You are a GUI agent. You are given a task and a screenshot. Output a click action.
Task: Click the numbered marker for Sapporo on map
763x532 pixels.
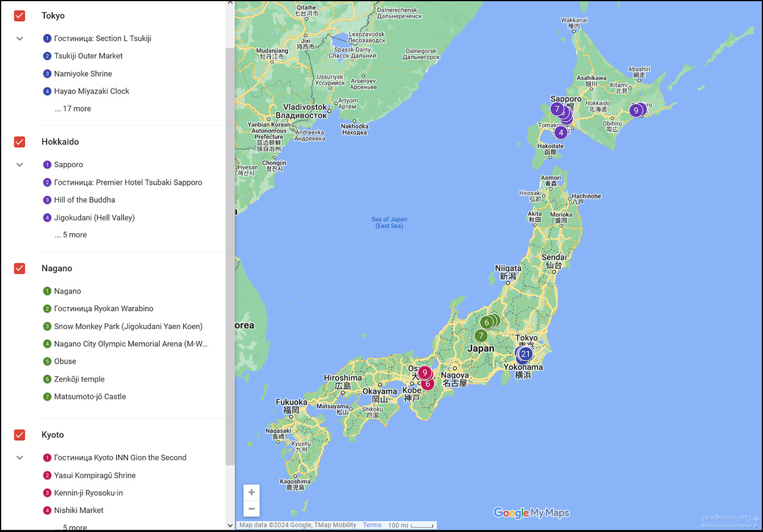pyautogui.click(x=557, y=109)
